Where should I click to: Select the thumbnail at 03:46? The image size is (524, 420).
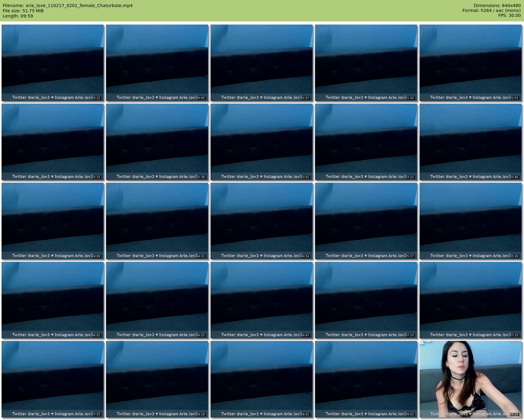470,142
